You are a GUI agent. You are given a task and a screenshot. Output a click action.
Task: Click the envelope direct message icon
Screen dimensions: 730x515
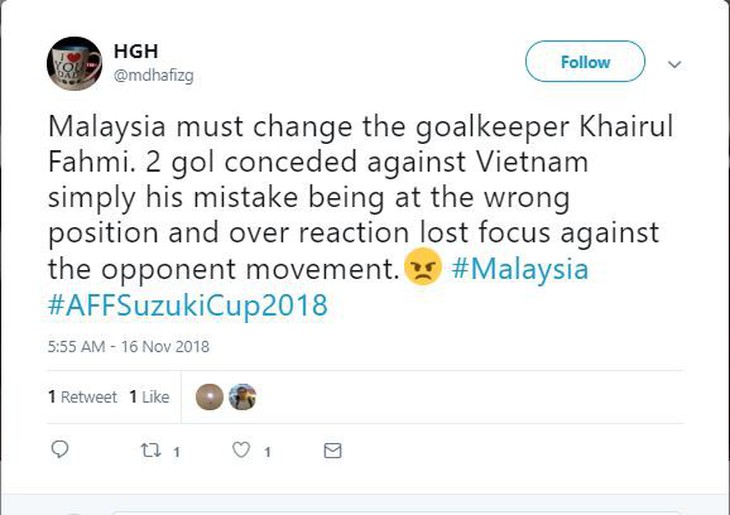tap(332, 450)
